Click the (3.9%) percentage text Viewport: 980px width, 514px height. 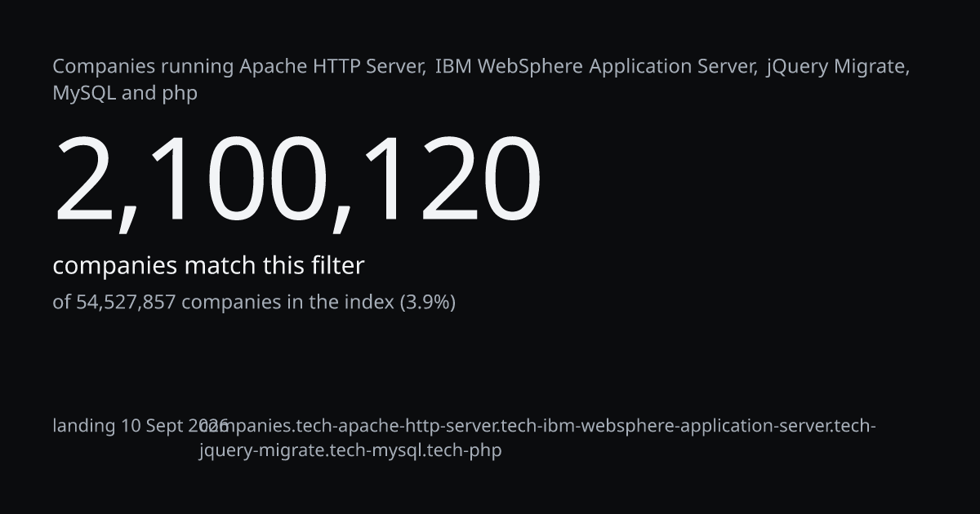pos(427,303)
